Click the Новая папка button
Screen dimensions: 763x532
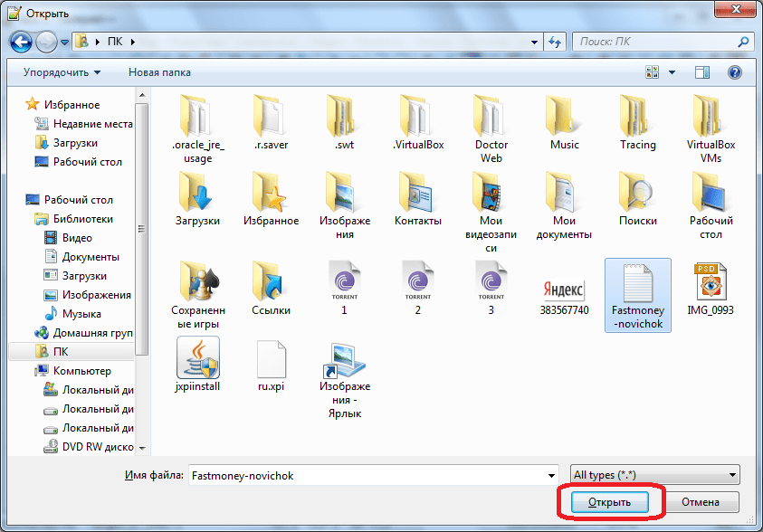159,72
